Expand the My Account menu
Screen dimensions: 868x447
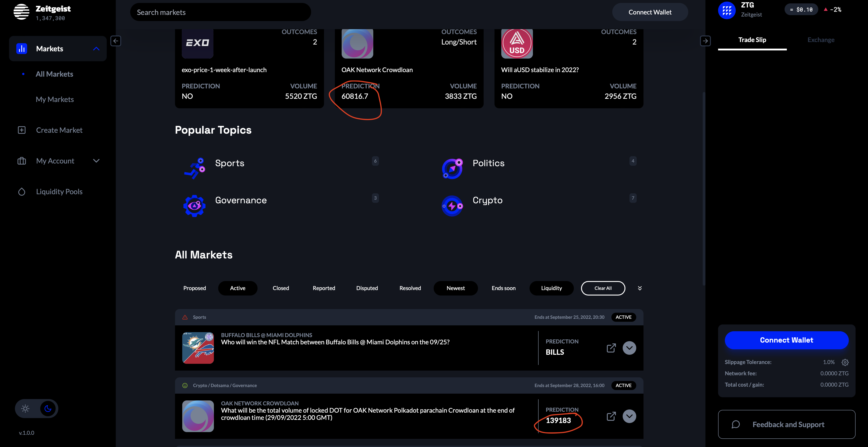tap(96, 161)
